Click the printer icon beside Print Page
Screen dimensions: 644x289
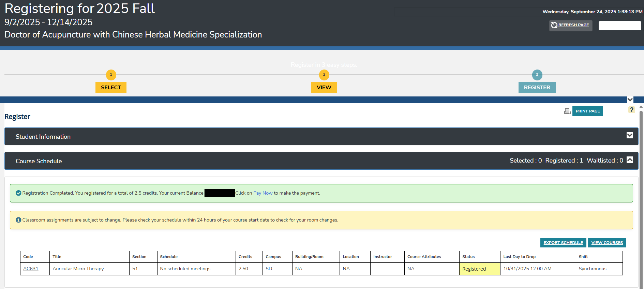(x=567, y=111)
